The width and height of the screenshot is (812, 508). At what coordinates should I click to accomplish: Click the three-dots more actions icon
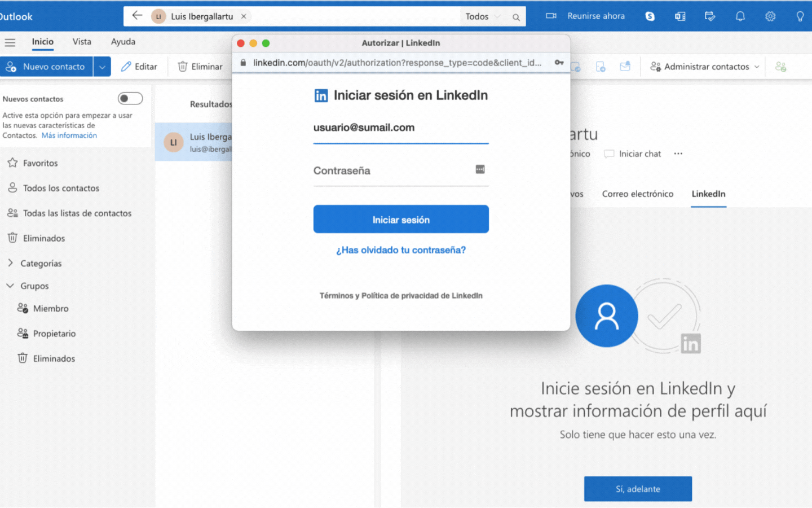coord(678,154)
